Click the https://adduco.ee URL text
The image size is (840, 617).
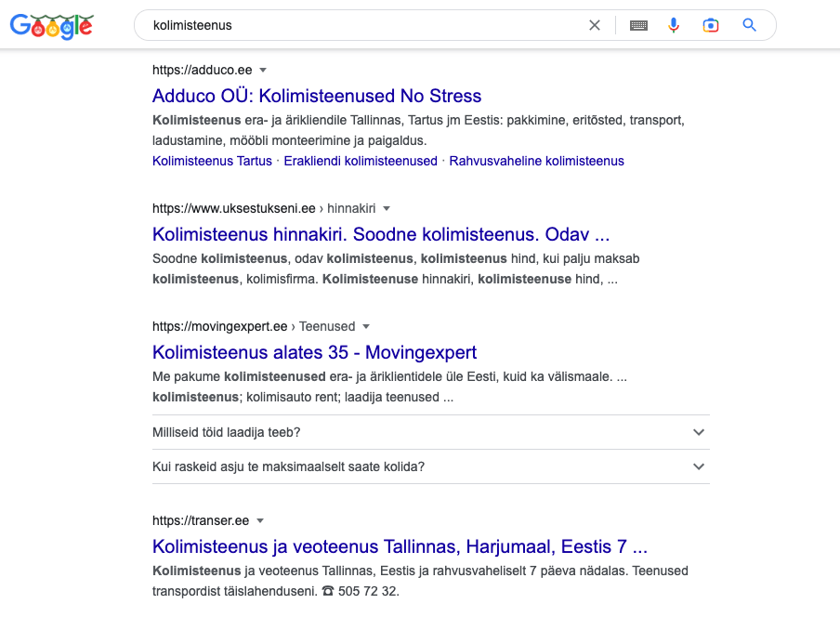tap(202, 71)
